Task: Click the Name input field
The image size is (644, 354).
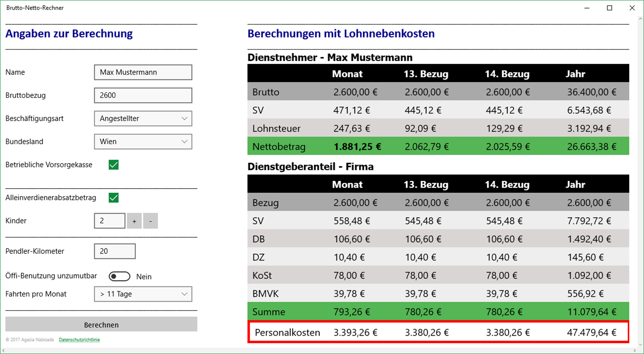Action: 143,72
